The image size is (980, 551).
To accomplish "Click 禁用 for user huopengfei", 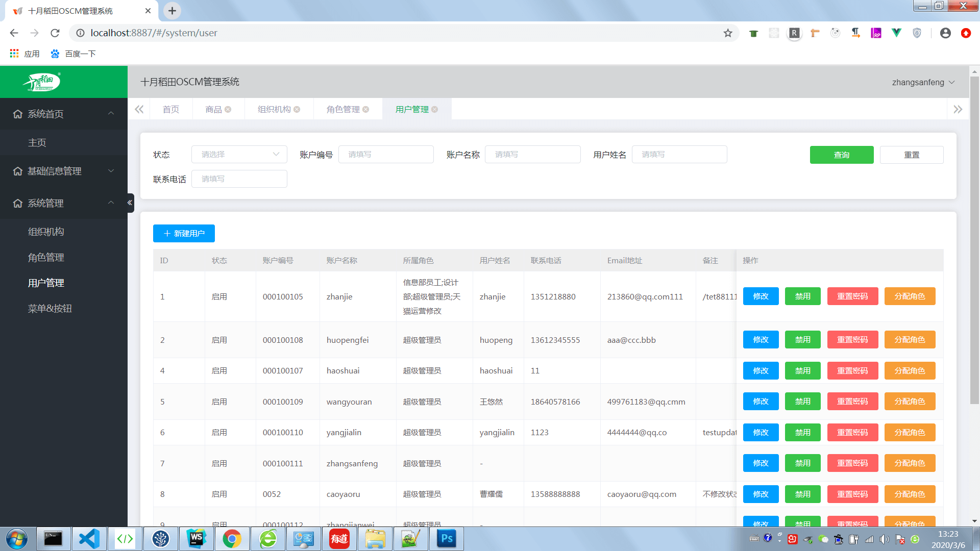I will tap(802, 340).
